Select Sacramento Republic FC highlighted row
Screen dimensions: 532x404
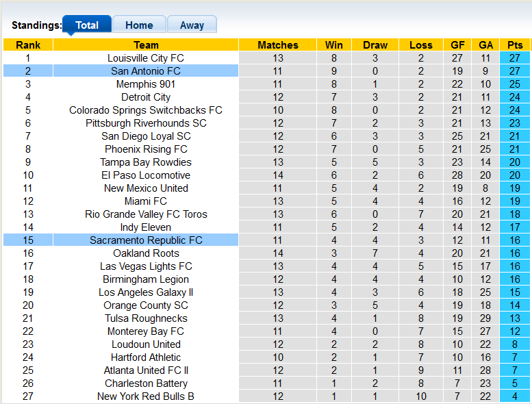point(146,240)
